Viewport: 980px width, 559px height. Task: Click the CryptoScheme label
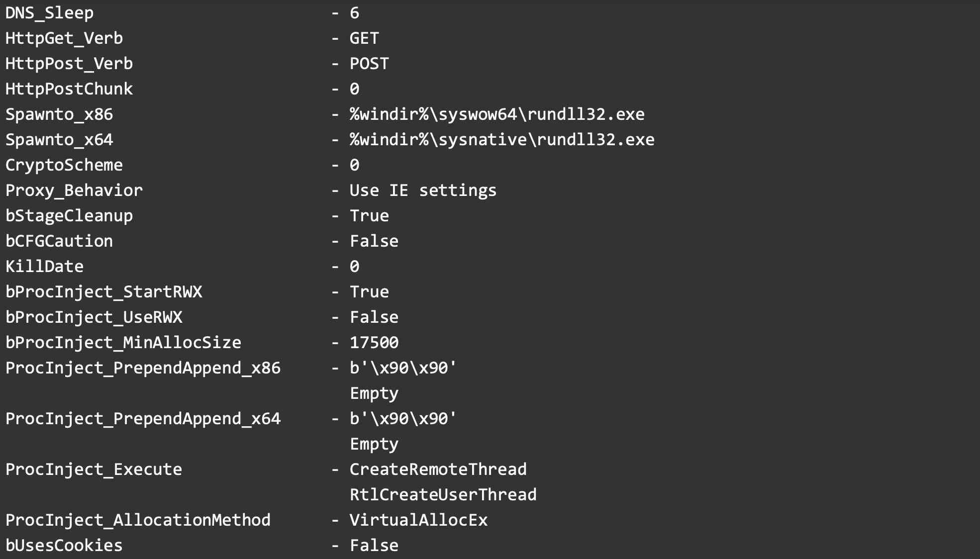pyautogui.click(x=64, y=165)
